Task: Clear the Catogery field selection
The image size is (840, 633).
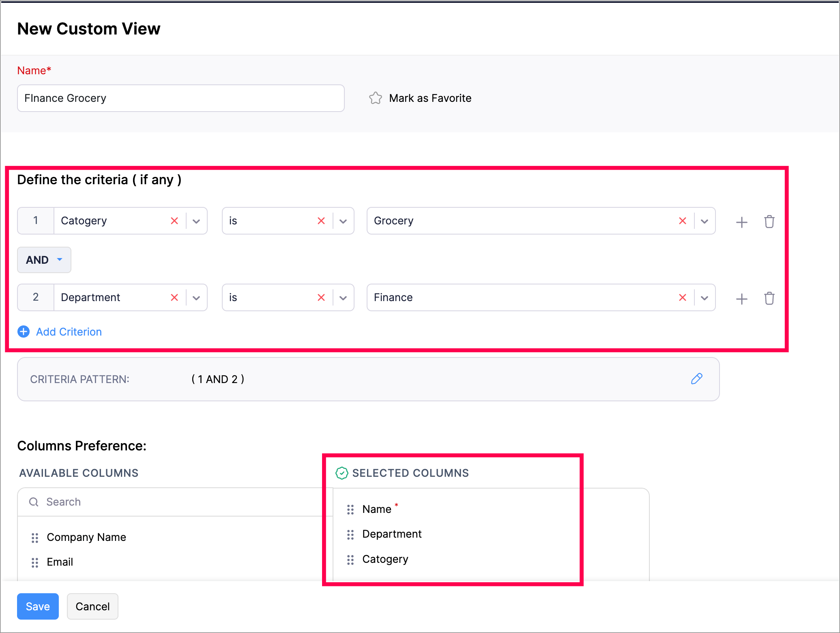Action: 174,221
